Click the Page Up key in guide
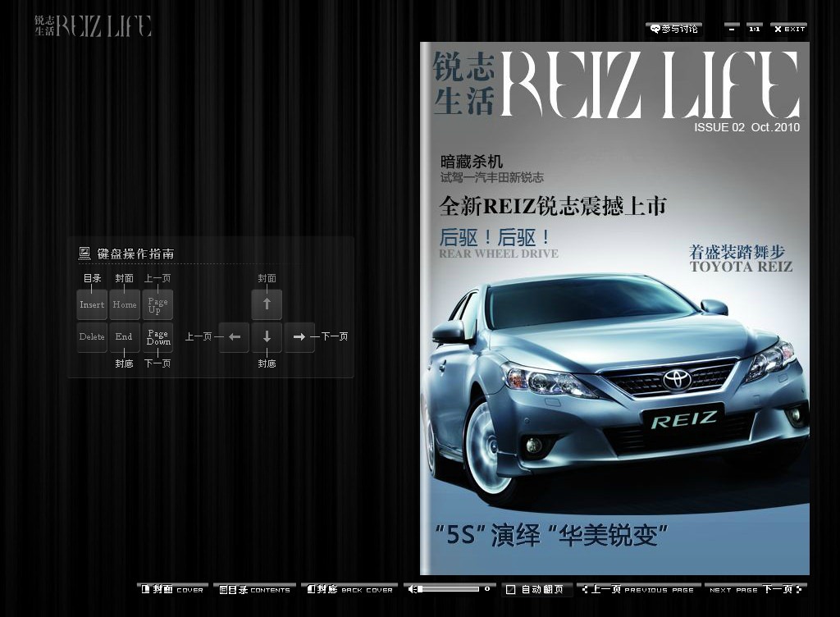This screenshot has height=617, width=840. (x=157, y=304)
